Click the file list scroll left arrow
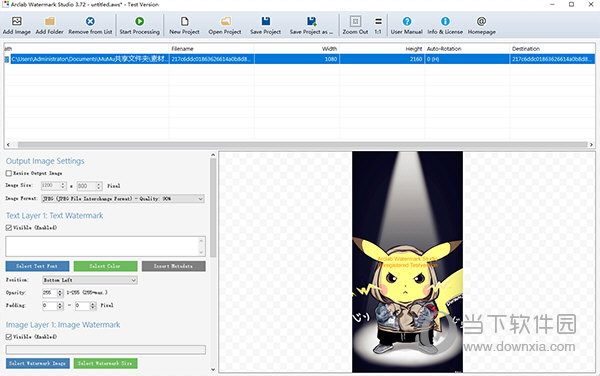This screenshot has height=376, width=600. coord(8,145)
